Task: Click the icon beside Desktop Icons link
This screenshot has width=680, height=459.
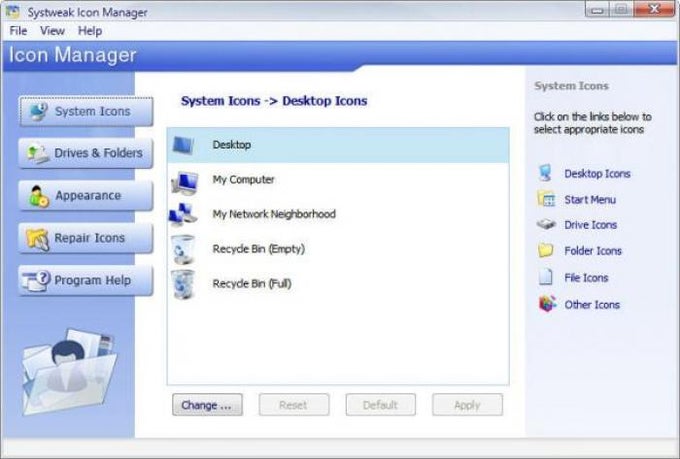Action: (x=546, y=173)
